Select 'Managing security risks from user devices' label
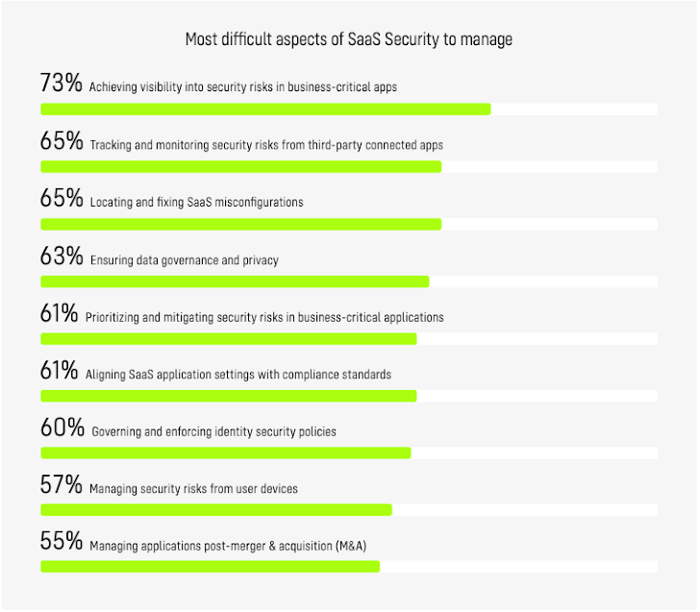This screenshot has width=700, height=612. click(x=193, y=489)
